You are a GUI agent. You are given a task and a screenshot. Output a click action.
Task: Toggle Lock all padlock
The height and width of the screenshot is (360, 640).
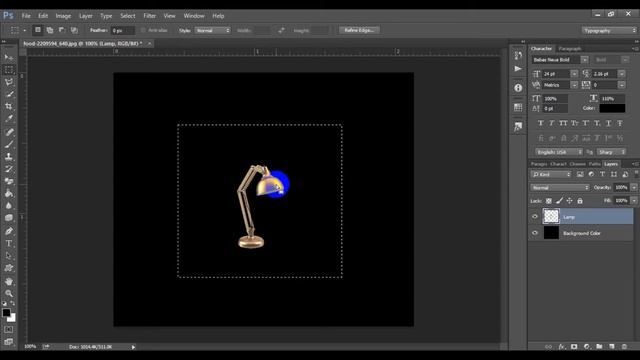[x=580, y=201]
